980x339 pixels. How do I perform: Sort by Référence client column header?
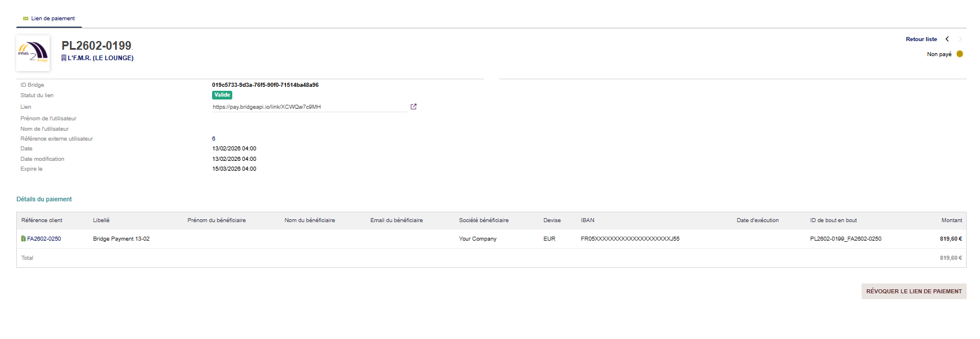[x=42, y=220]
